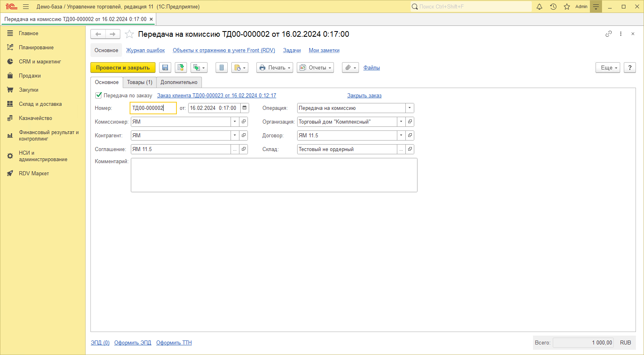Image resolution: width=644 pixels, height=355 pixels.
Task: Open the Склад и доставка section
Action: 40,104
